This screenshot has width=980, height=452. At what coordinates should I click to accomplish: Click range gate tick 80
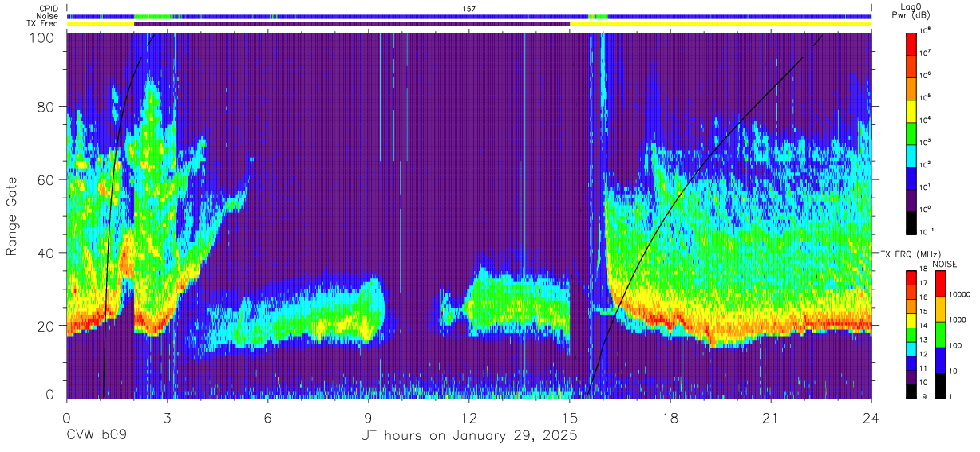tap(46, 107)
